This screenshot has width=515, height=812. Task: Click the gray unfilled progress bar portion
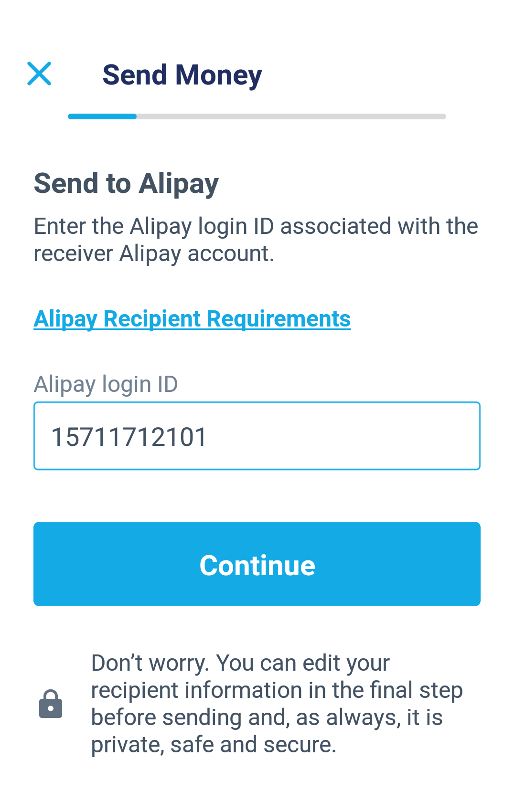point(291,116)
